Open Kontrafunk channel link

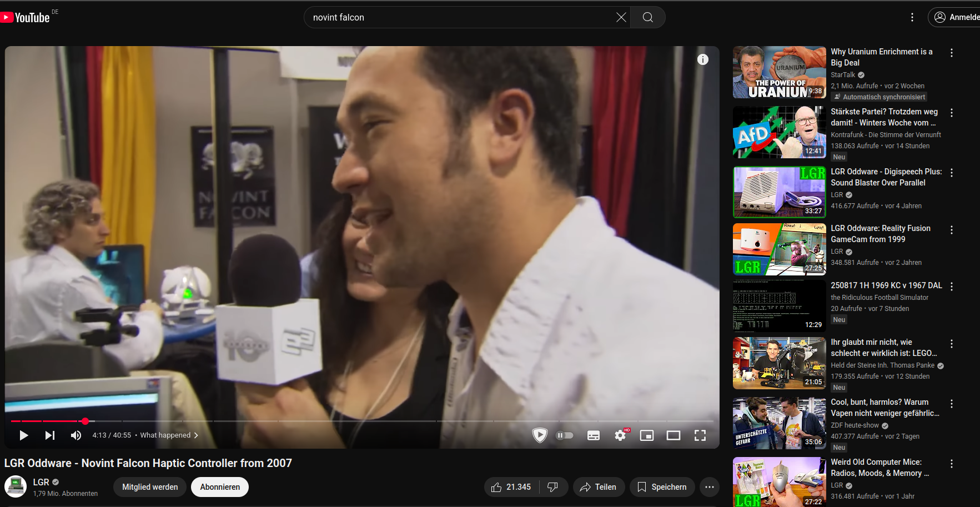(886, 135)
